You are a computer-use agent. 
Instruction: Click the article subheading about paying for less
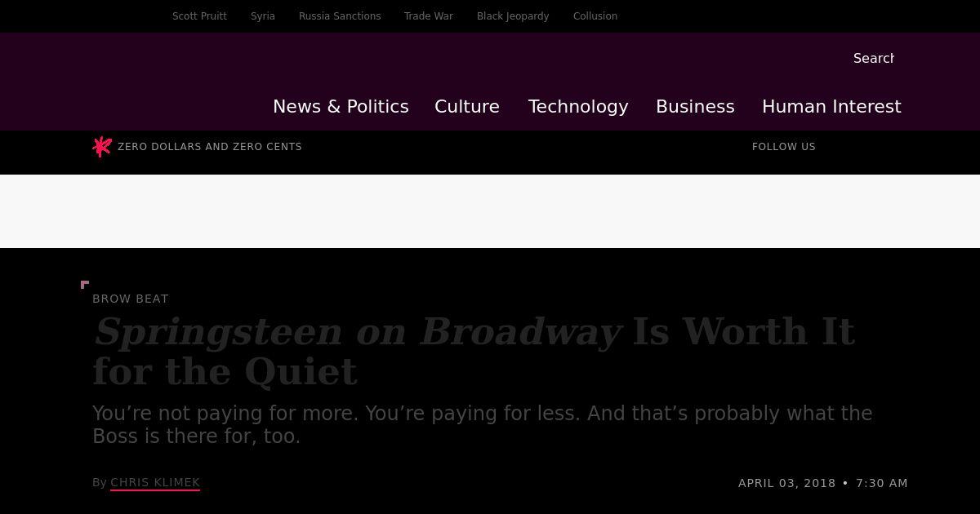[x=483, y=425]
